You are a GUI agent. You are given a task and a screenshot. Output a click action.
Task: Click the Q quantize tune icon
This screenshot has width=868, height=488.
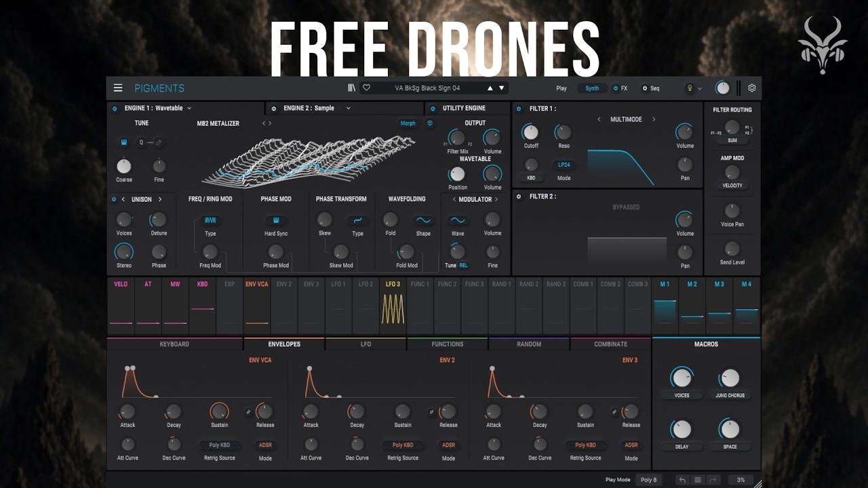142,142
